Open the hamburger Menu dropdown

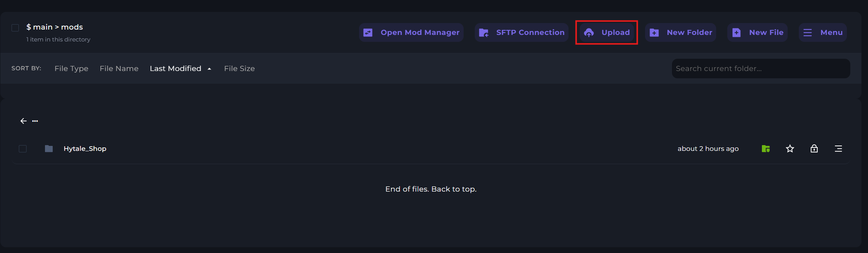(x=823, y=33)
